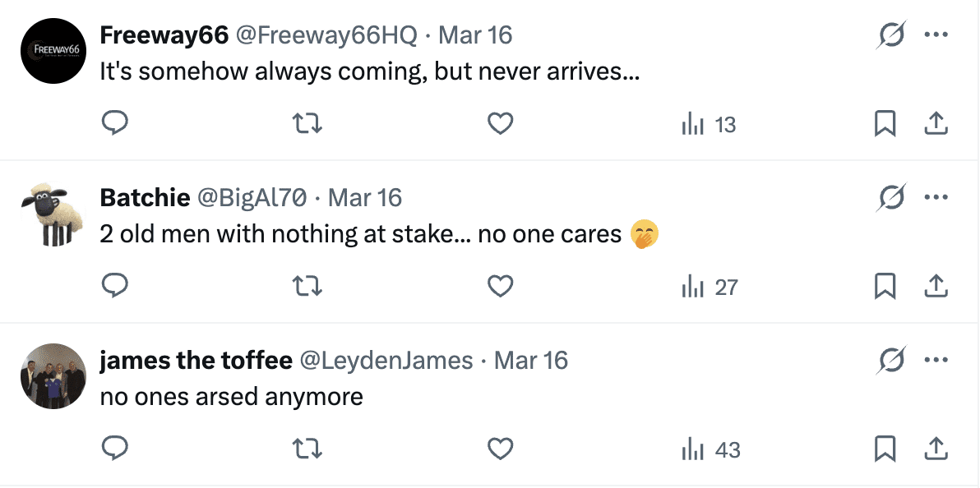The height and width of the screenshot is (488, 980).
Task: Repost Batchie's tweet
Action: (307, 287)
